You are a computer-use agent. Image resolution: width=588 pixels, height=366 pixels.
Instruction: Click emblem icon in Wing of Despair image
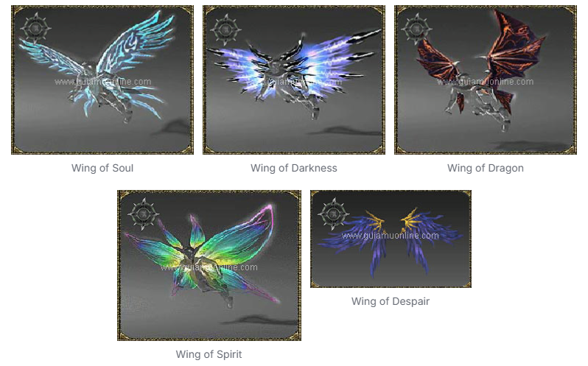click(333, 214)
